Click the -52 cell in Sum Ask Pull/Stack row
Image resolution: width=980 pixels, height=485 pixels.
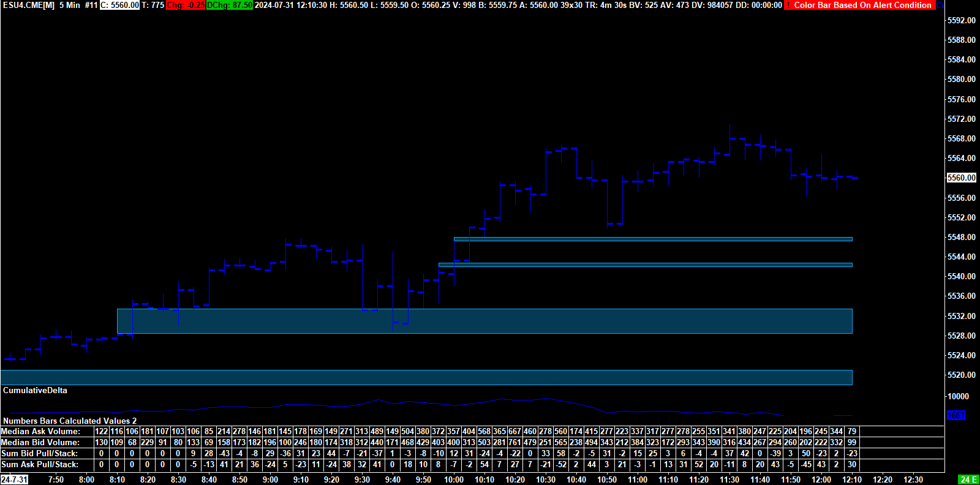point(560,464)
